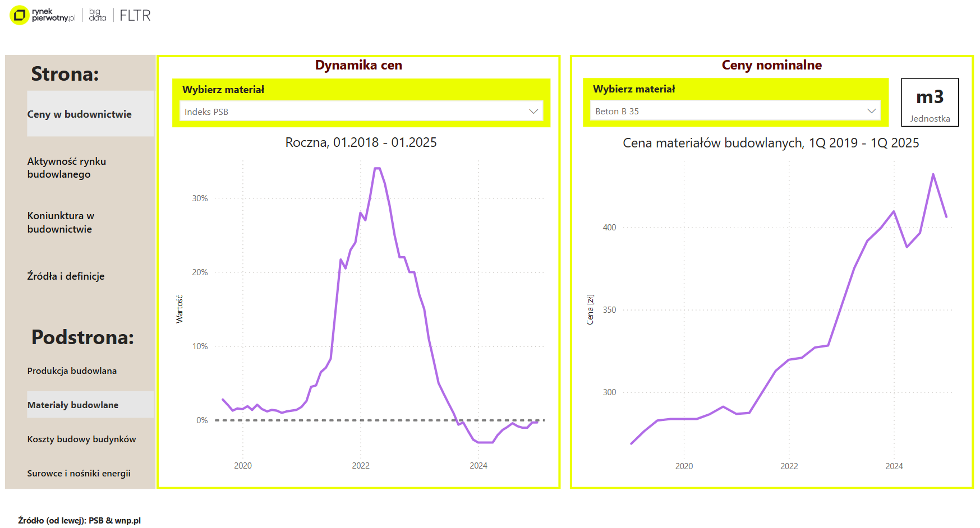Click the rynekpierwotny.pl yellow logo icon

pyautogui.click(x=20, y=15)
